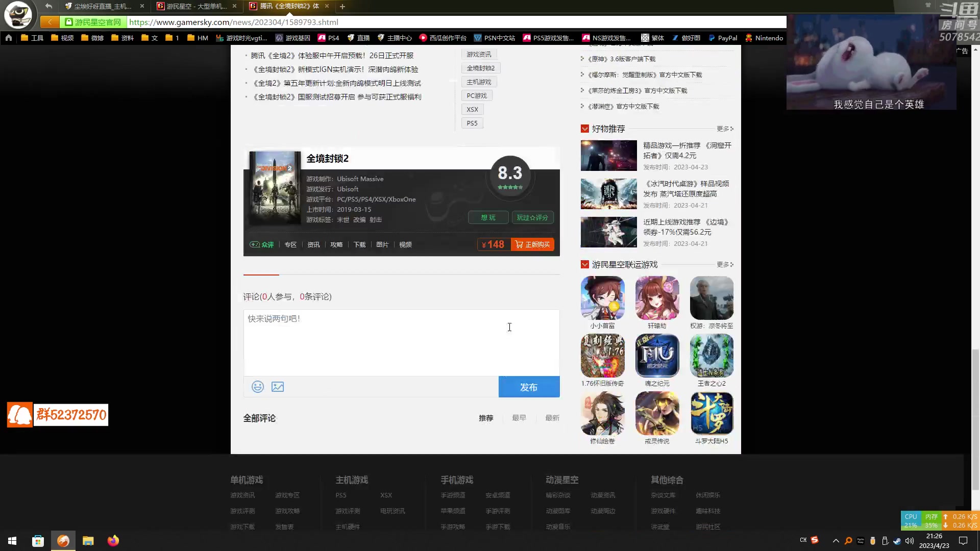Open the 轩辕劫 game icon
Image resolution: width=980 pixels, height=551 pixels.
coord(657,298)
